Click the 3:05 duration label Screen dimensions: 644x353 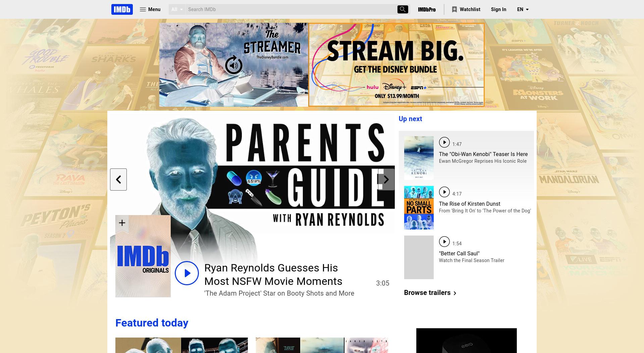(x=383, y=283)
